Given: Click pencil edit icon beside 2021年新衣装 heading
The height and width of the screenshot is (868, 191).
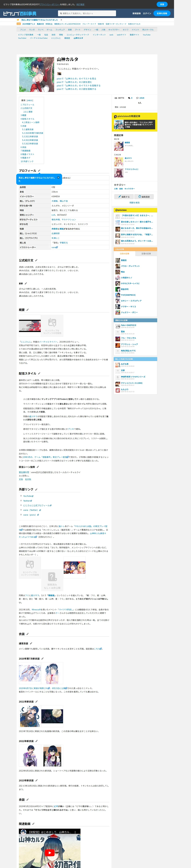Looking at the screenshot, I should click(37, 701).
